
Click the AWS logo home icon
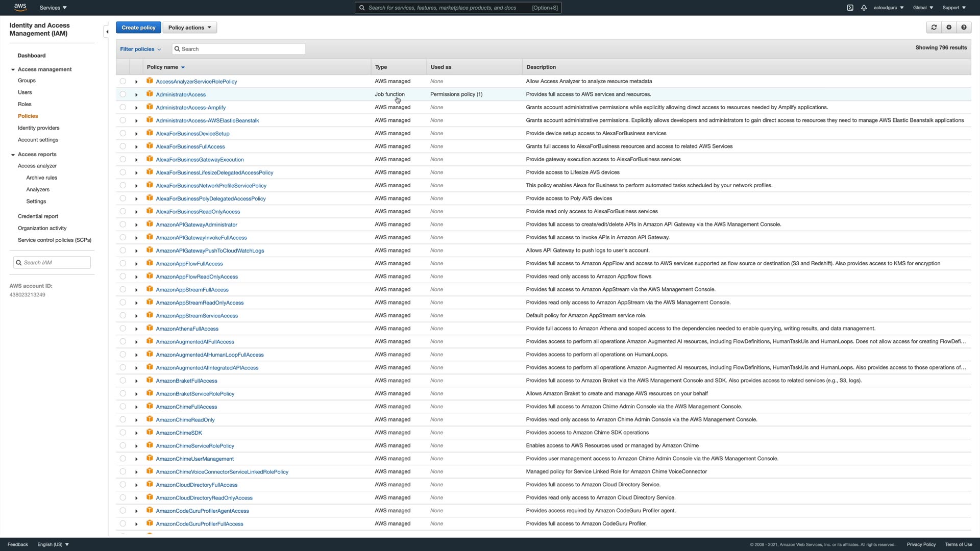[x=20, y=7]
